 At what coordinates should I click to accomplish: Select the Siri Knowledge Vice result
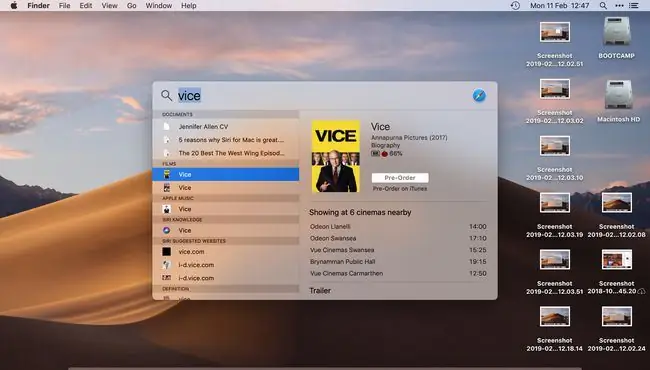coord(226,230)
